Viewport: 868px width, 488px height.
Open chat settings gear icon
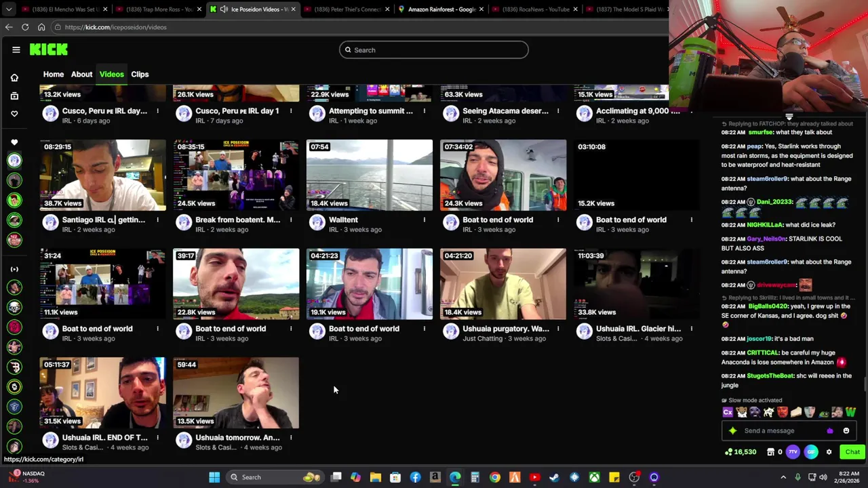pyautogui.click(x=829, y=452)
